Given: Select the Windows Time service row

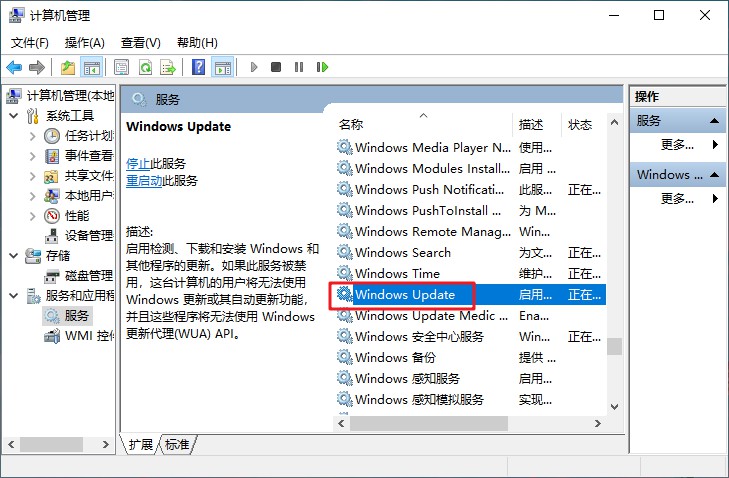Looking at the screenshot, I should (470, 273).
